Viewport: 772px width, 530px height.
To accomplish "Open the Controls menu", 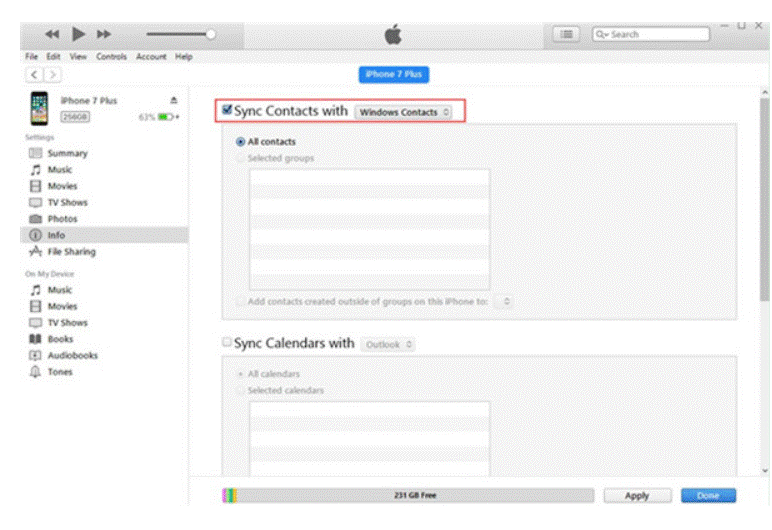I will tap(111, 57).
